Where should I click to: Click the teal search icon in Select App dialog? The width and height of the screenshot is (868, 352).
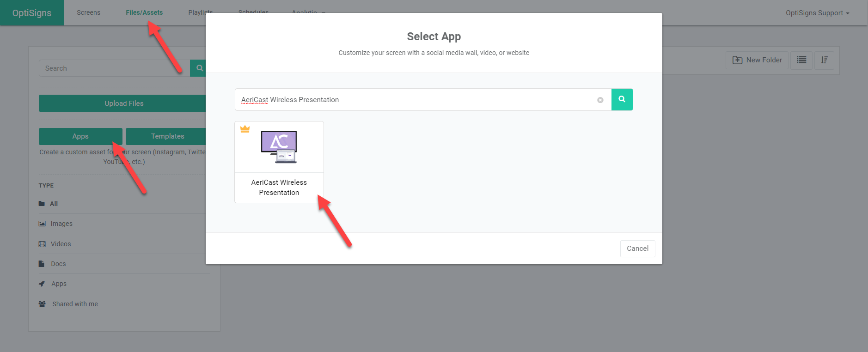[x=622, y=99]
